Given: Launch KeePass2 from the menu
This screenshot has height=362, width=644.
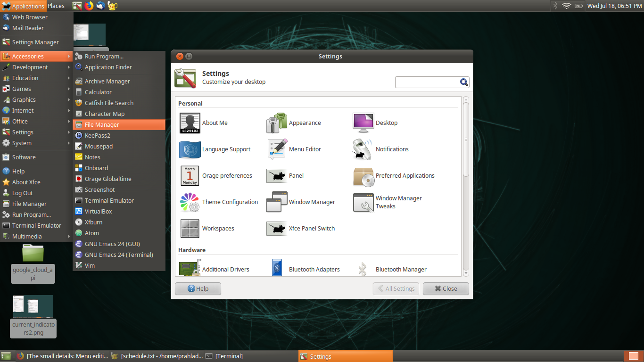Looking at the screenshot, I should 119,135.
